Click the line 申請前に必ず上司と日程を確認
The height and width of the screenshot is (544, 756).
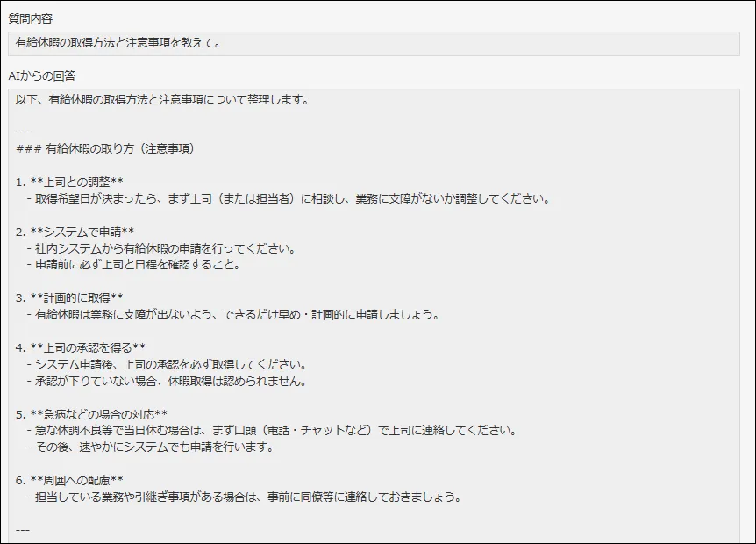[134, 265]
